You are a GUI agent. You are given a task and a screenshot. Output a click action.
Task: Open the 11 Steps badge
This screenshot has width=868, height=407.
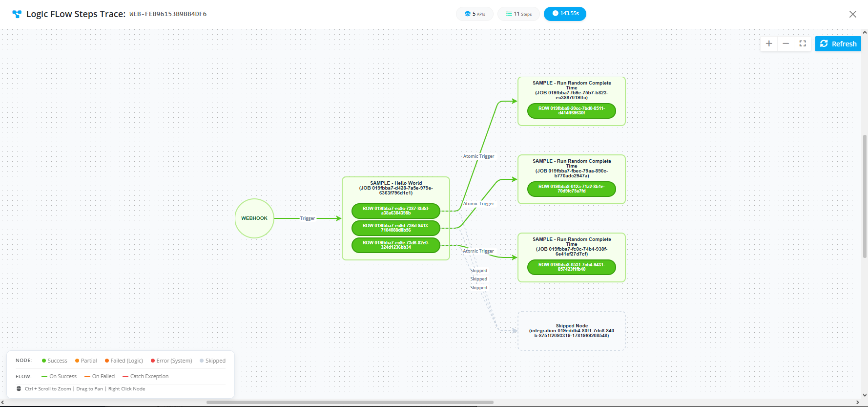click(x=519, y=14)
